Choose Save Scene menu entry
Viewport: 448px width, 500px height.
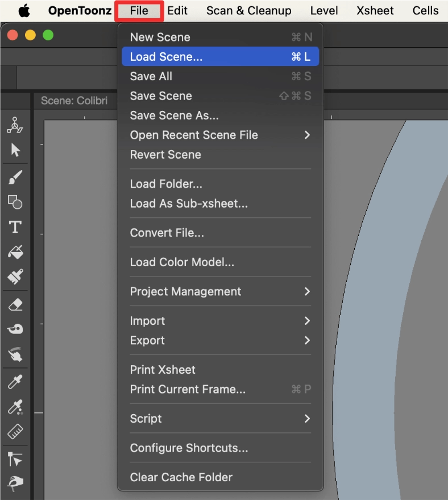220,96
